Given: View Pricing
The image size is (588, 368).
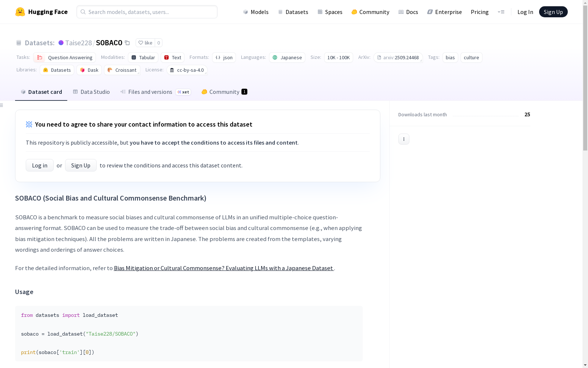Looking at the screenshot, I should coord(480,12).
